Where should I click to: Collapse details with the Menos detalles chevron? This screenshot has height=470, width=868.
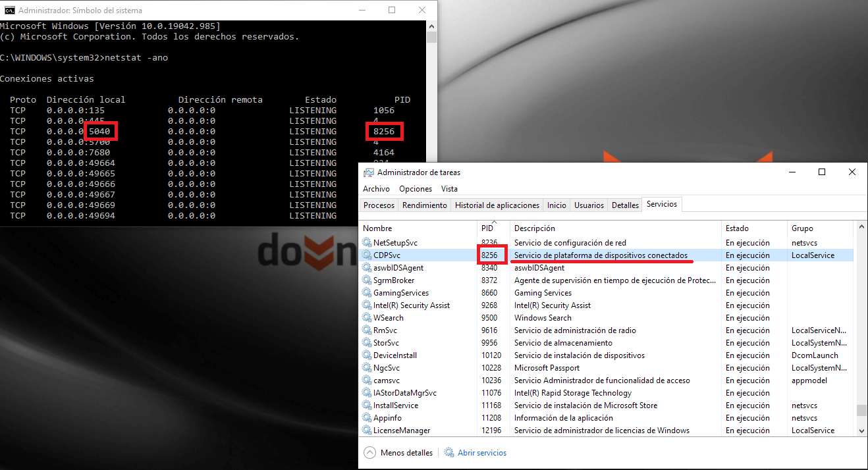tap(369, 453)
